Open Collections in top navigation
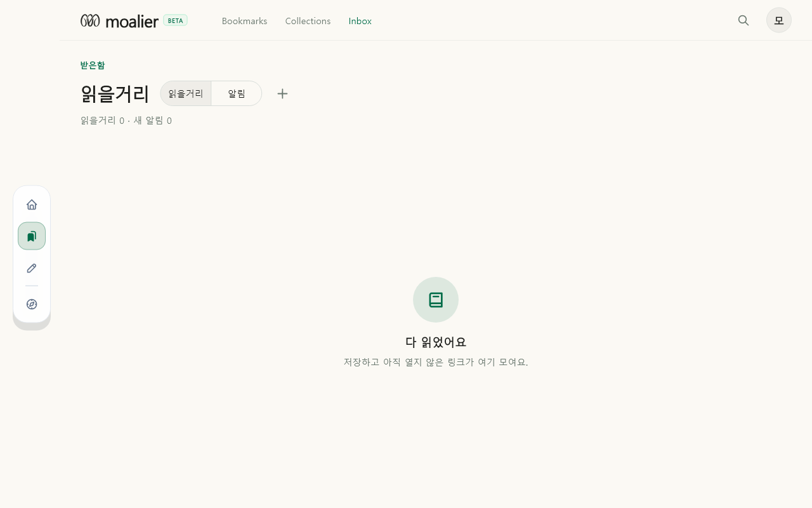The image size is (812, 508). click(308, 21)
